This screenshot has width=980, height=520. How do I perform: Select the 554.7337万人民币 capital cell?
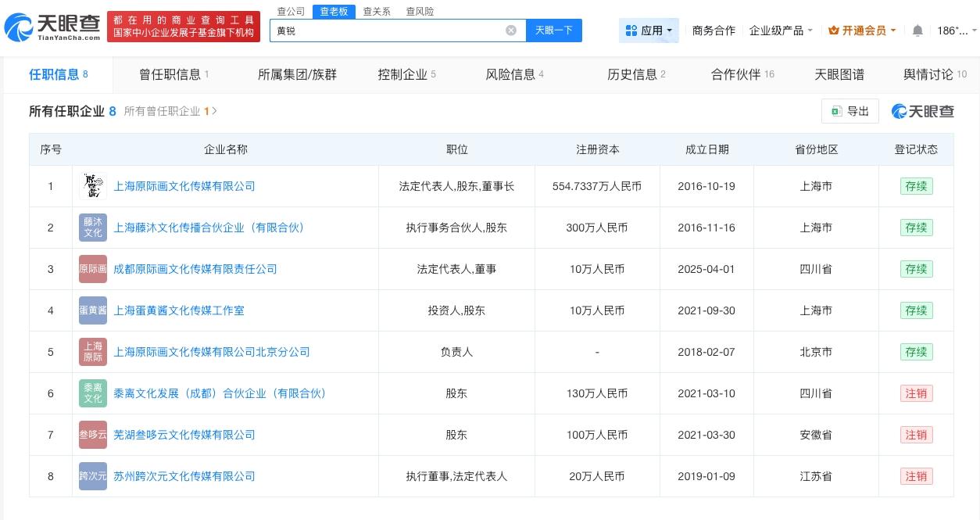click(597, 186)
